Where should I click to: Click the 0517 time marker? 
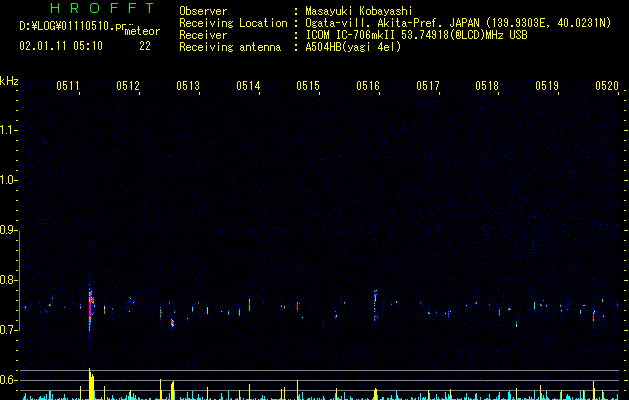click(x=428, y=86)
